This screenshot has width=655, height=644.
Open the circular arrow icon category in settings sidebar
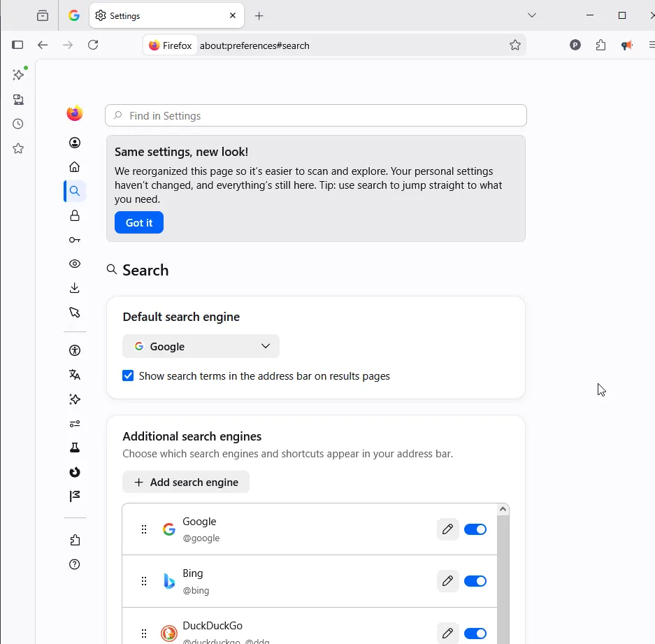click(x=75, y=472)
